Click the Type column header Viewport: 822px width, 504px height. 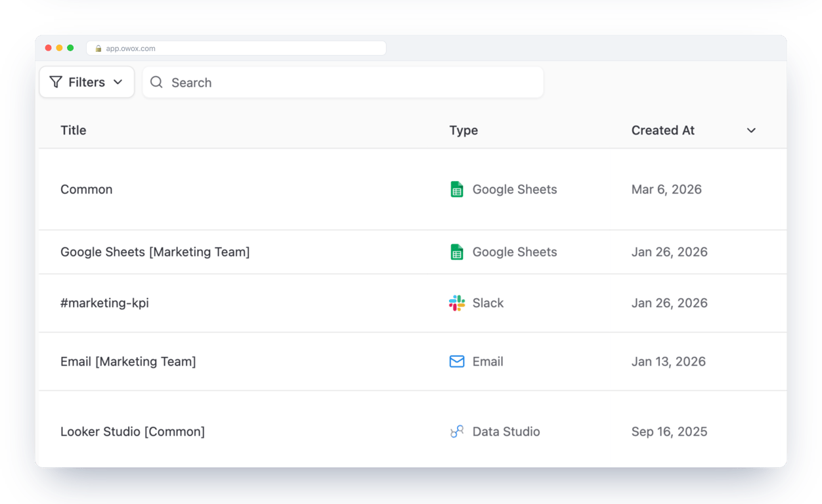(x=464, y=130)
